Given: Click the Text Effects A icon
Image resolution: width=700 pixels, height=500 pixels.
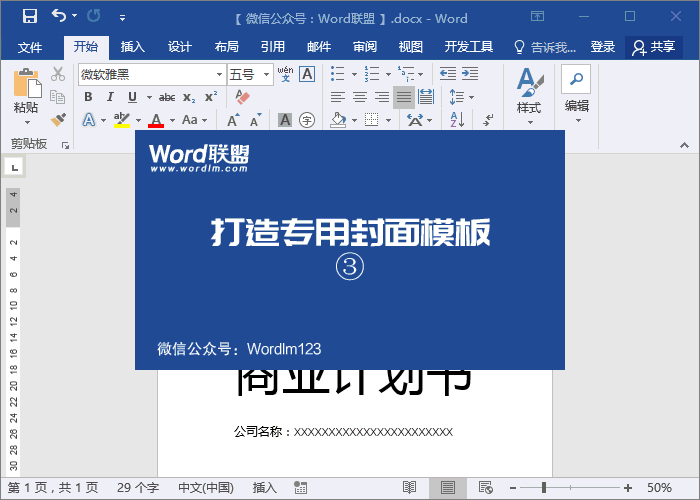Looking at the screenshot, I should pyautogui.click(x=89, y=120).
